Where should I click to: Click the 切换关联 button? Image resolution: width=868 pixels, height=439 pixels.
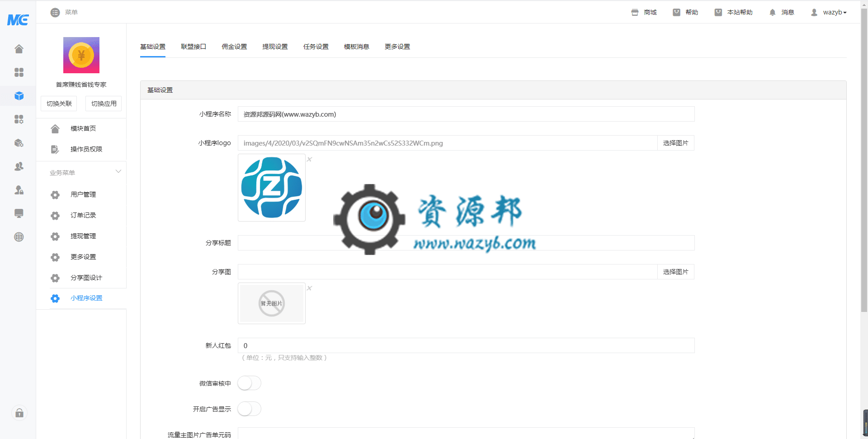point(59,104)
